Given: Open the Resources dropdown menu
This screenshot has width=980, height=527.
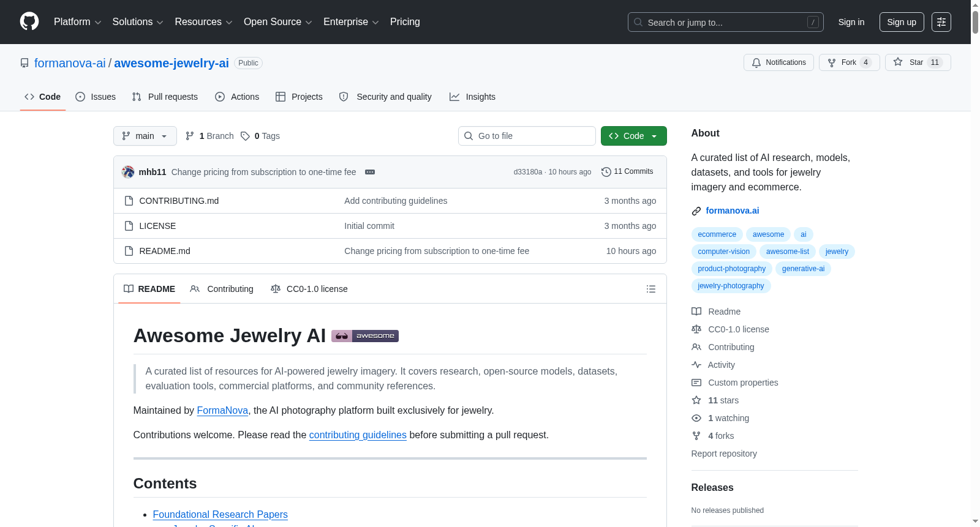Looking at the screenshot, I should click(203, 22).
